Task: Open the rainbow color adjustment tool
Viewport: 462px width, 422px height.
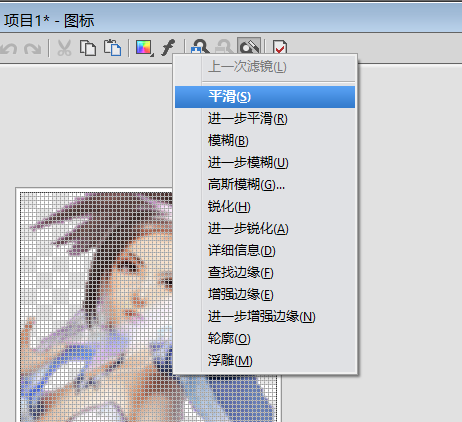Action: [x=143, y=48]
